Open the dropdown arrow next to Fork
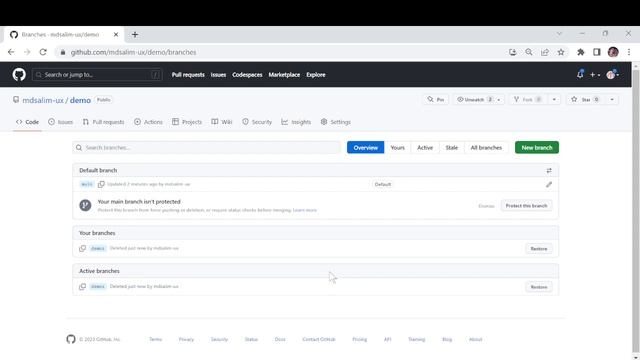The image size is (640, 360). pos(554,100)
